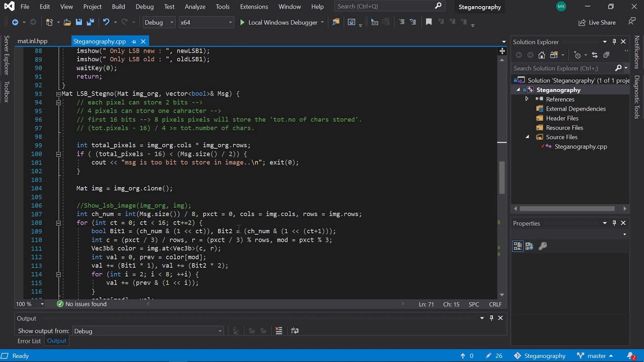The image size is (644, 362).
Task: Click Sync with Active Document icon
Action: coord(594,55)
